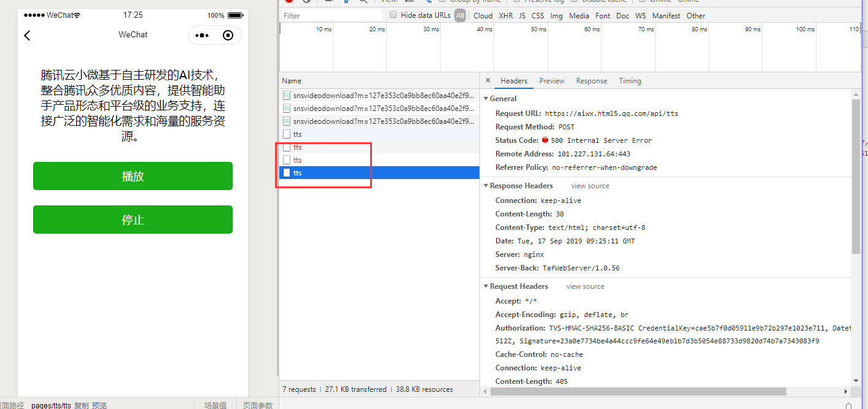Filter requests by Cloud

[x=483, y=15]
